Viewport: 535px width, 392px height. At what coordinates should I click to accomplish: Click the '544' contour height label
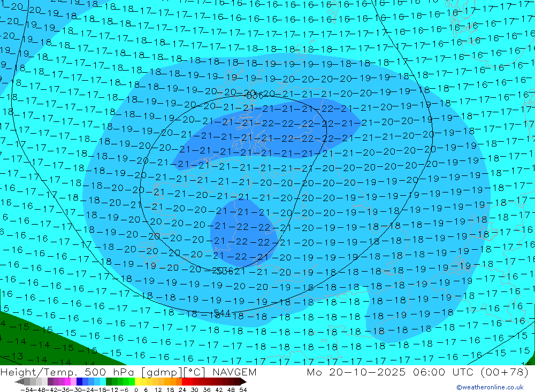(x=222, y=313)
